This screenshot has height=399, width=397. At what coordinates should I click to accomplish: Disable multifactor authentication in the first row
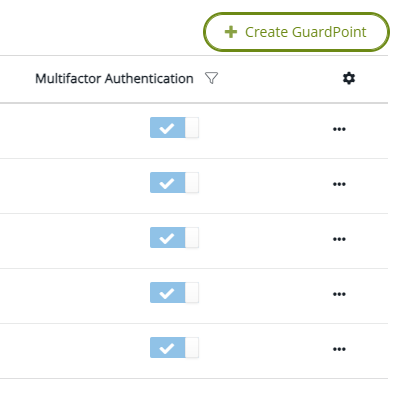[x=174, y=127]
